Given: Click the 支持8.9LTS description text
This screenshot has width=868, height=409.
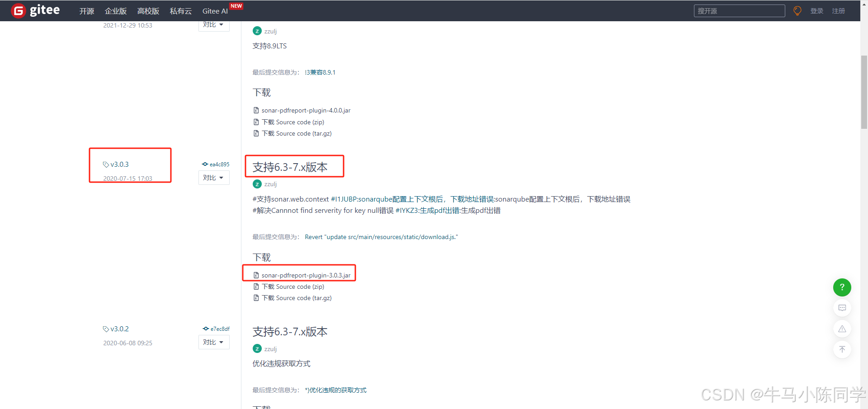Looking at the screenshot, I should [269, 46].
